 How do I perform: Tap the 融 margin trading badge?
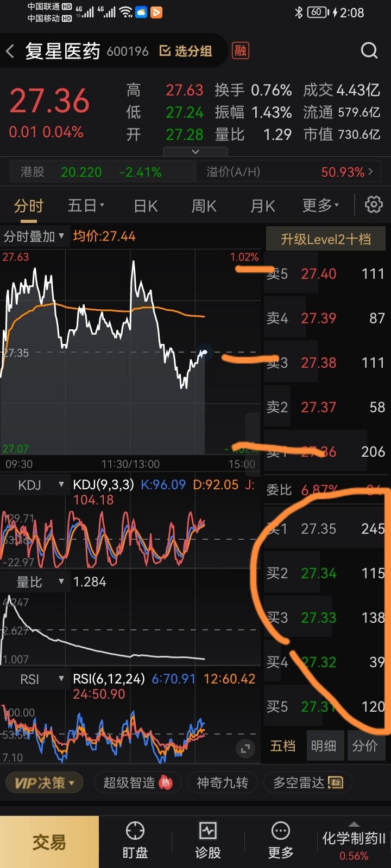click(240, 51)
